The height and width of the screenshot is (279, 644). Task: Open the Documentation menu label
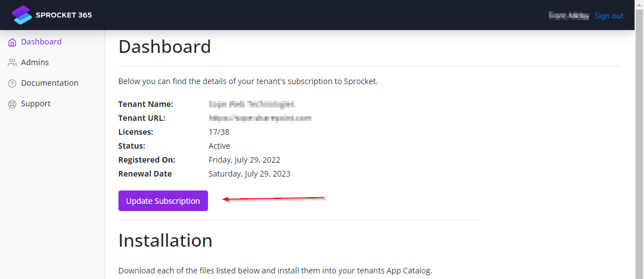click(49, 83)
